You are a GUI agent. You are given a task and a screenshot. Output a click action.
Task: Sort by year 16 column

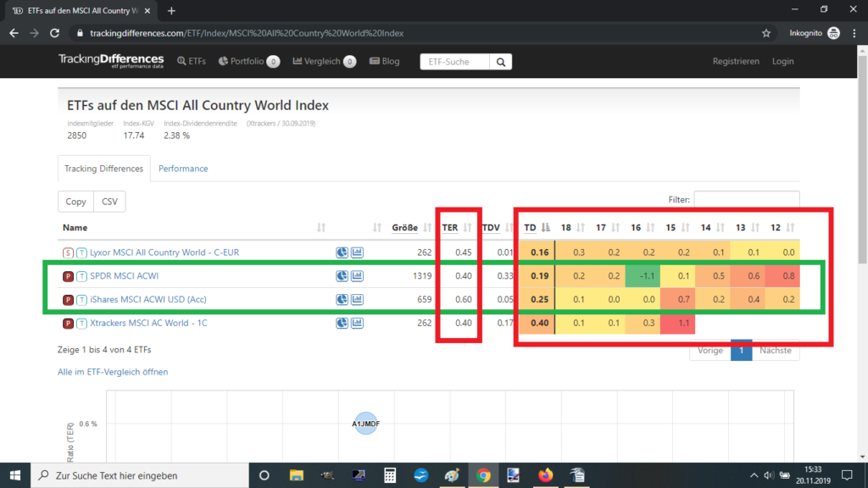click(643, 227)
